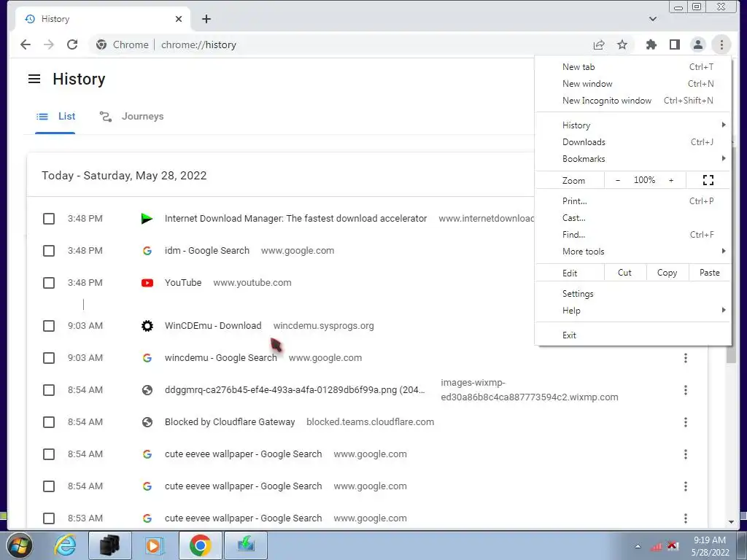Reload the page with refresh icon
Image resolution: width=747 pixels, height=560 pixels.
pyautogui.click(x=72, y=44)
